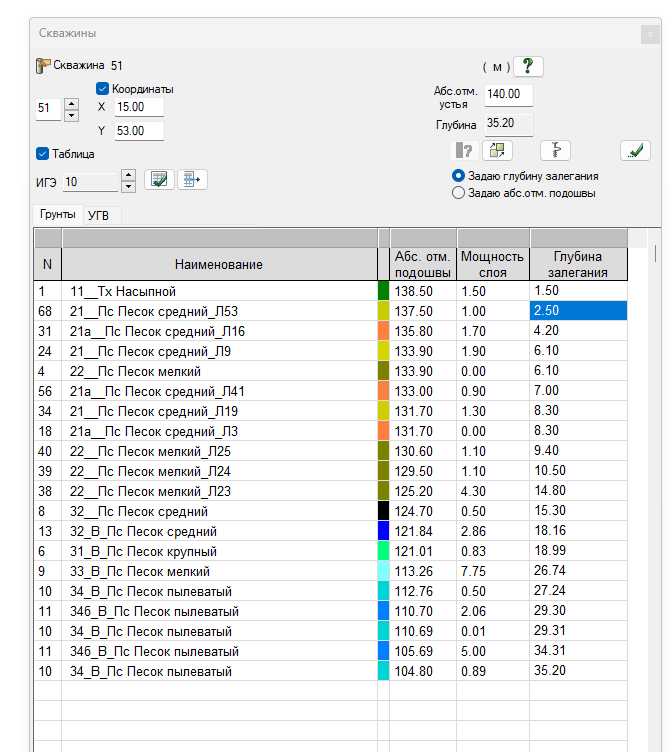
Task: Click the 'Абс. отм. подошвы' column header
Action: coord(423,264)
